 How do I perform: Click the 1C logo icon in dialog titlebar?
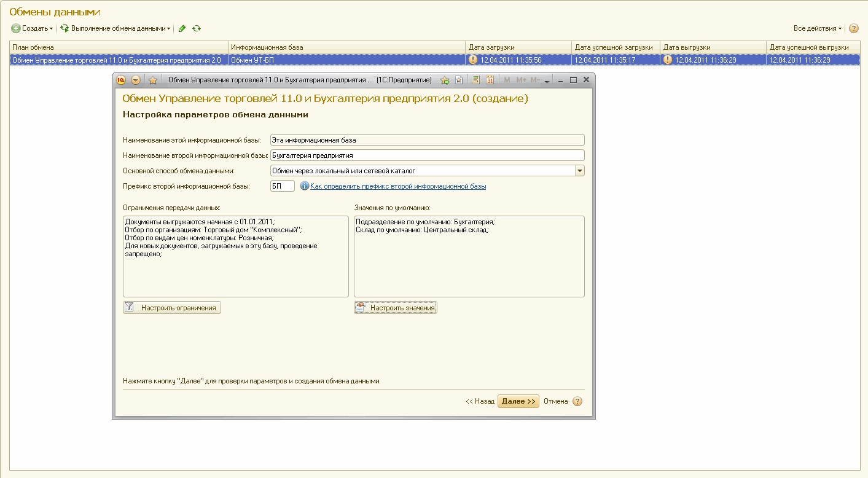point(122,80)
